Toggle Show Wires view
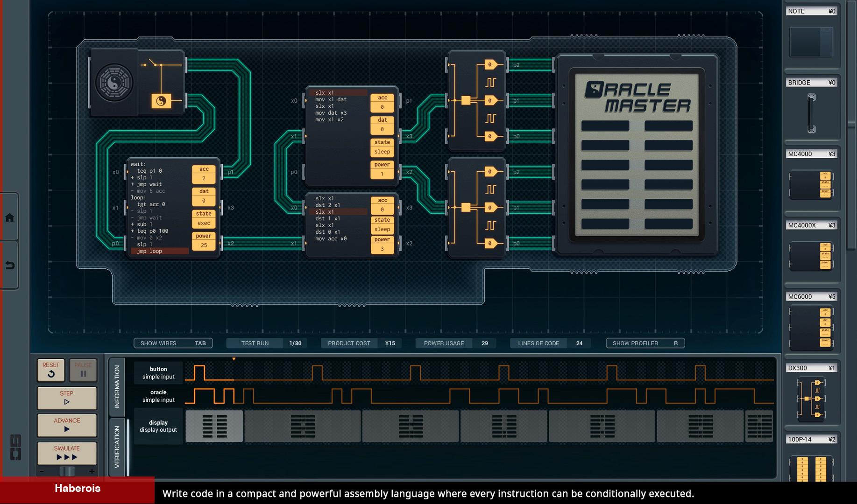This screenshot has width=857, height=504. pyautogui.click(x=173, y=343)
